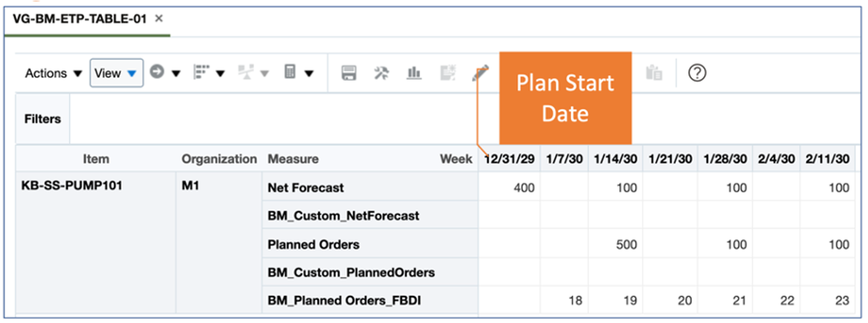Expand the circled arrow dropdown

(x=165, y=73)
